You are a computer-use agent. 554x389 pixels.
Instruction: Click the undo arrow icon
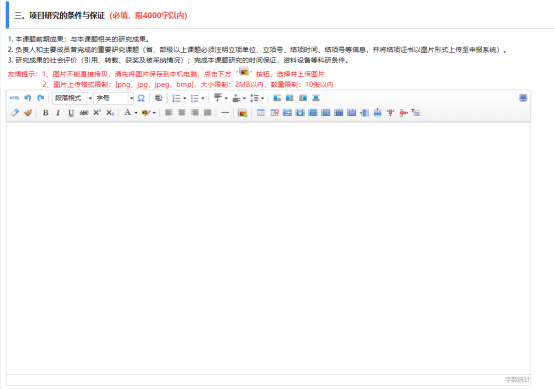(x=28, y=98)
